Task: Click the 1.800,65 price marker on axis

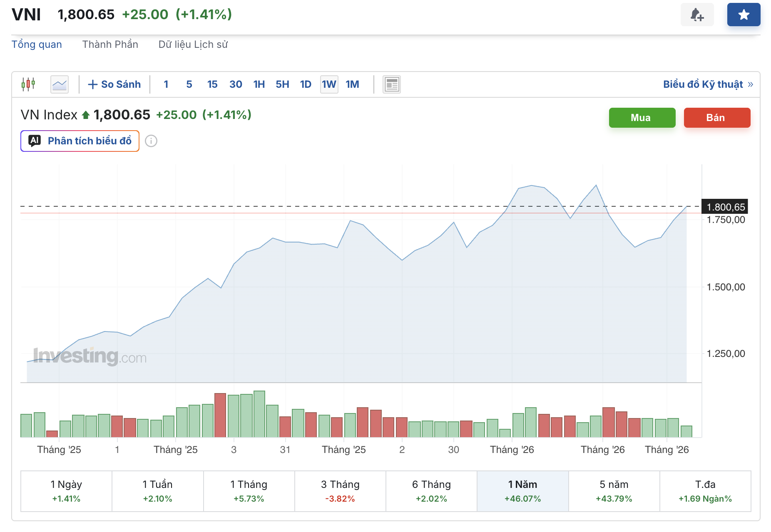Action: pos(725,207)
